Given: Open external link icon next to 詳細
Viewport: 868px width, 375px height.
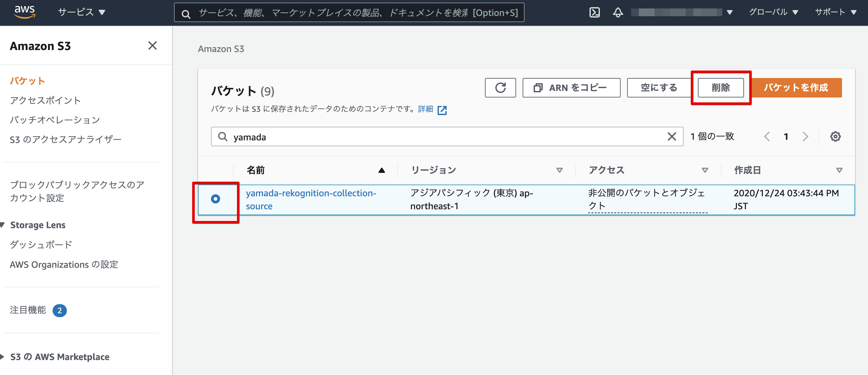Looking at the screenshot, I should pos(442,110).
